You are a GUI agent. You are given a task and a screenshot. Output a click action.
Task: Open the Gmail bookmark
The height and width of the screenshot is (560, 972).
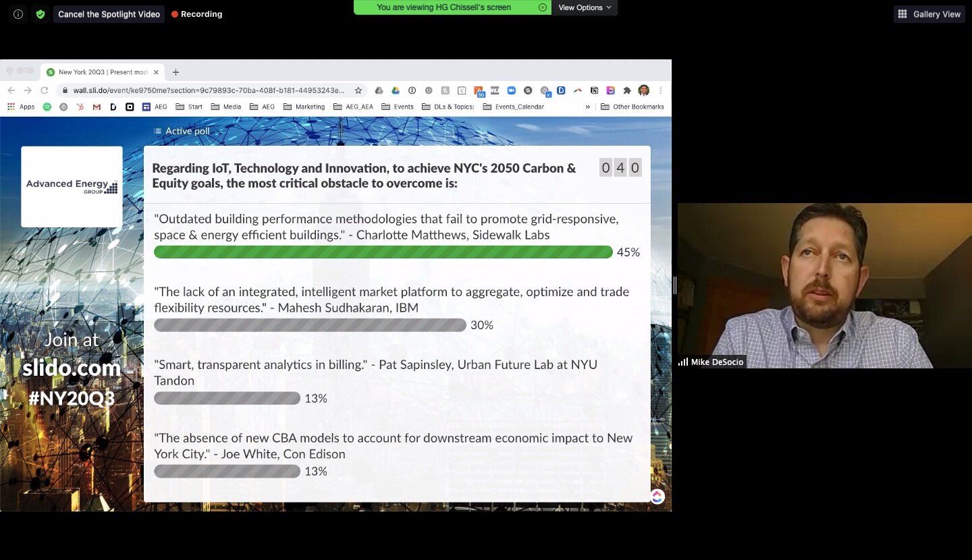point(97,107)
